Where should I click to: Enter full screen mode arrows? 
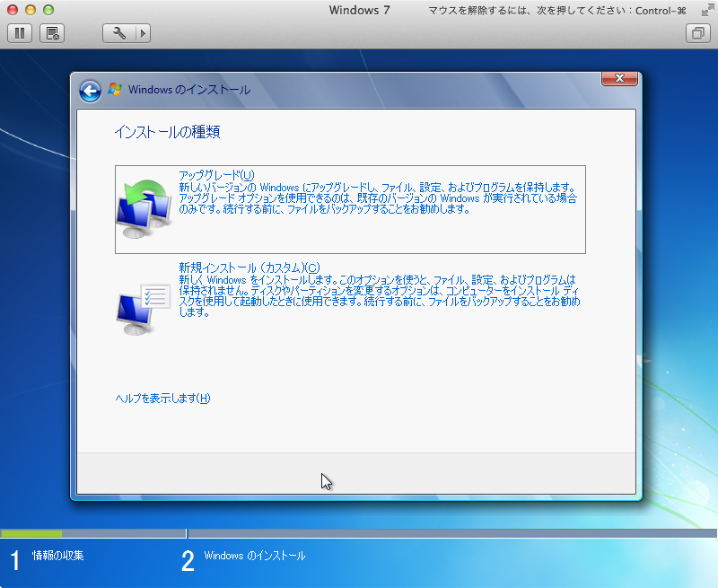click(707, 10)
